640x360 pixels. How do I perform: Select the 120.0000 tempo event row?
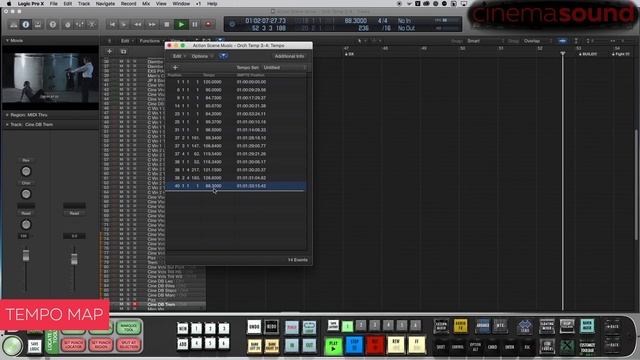click(236, 82)
